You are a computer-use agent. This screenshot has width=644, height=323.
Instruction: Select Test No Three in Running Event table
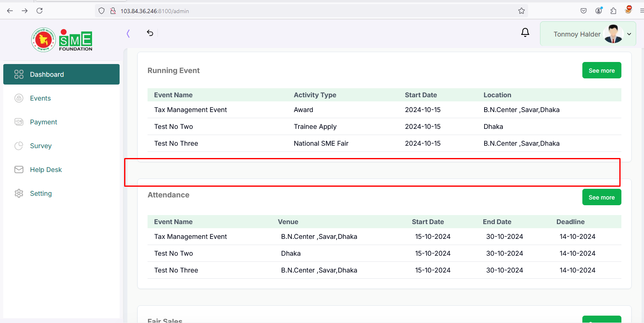pyautogui.click(x=176, y=143)
